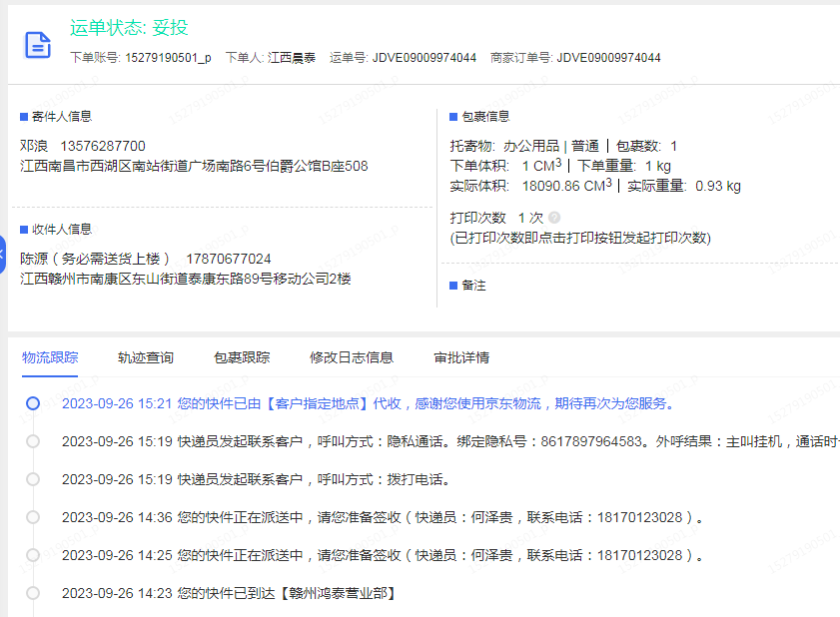
Task: Click the blue marker for the 15:21 entry
Action: 33,403
